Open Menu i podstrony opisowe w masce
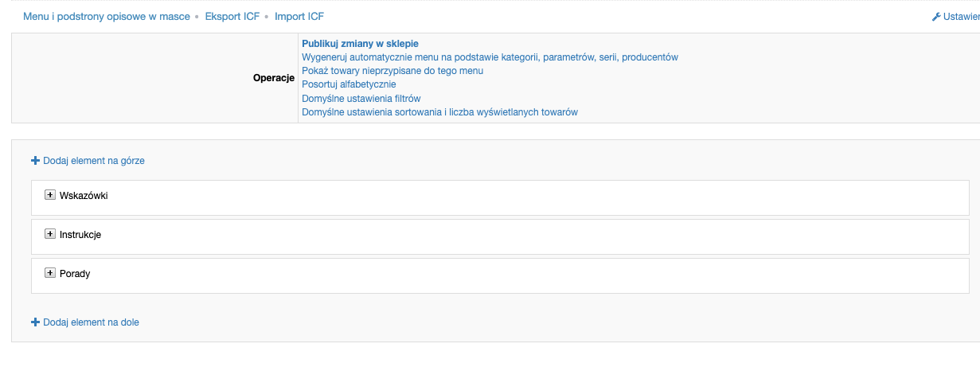Viewport: 980px width, 367px height. coord(107,16)
